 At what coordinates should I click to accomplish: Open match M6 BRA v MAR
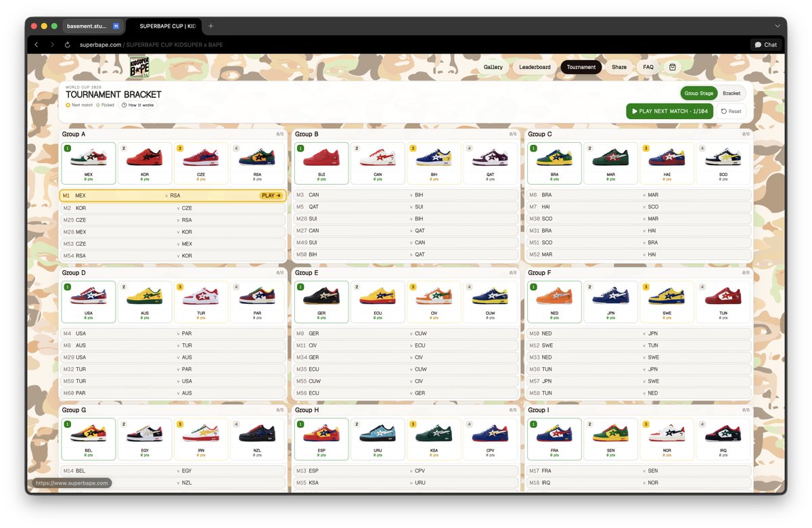point(639,195)
